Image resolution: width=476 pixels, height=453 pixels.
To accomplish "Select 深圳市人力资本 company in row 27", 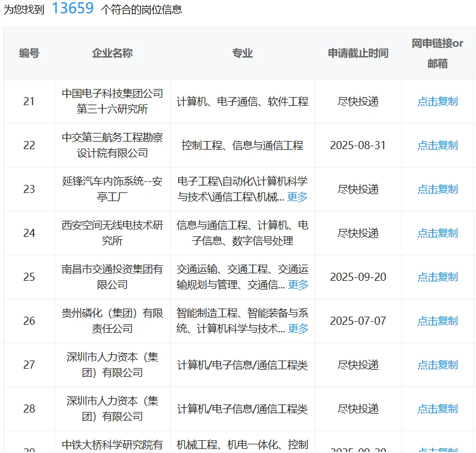I will pyautogui.click(x=112, y=365).
